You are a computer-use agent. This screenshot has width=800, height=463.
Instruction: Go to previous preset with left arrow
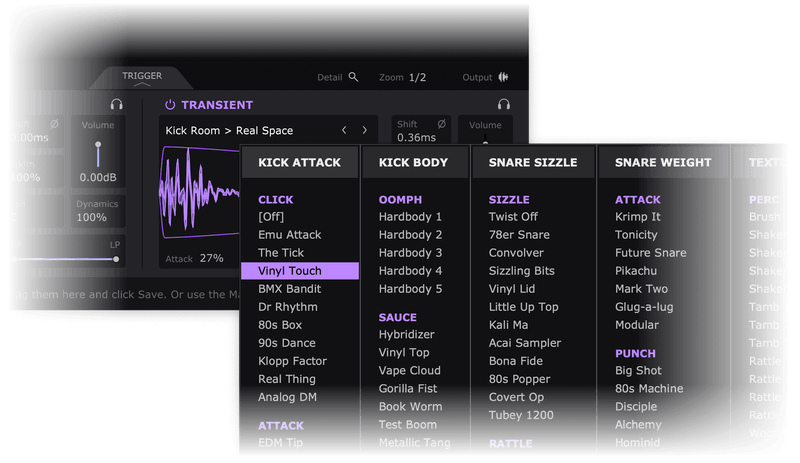[x=344, y=130]
